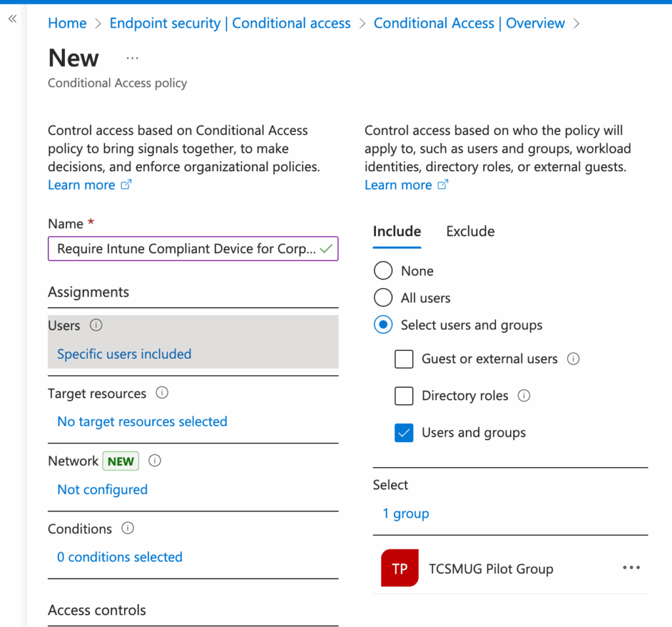Click the Network info icon
This screenshot has width=672, height=627.
click(x=155, y=461)
